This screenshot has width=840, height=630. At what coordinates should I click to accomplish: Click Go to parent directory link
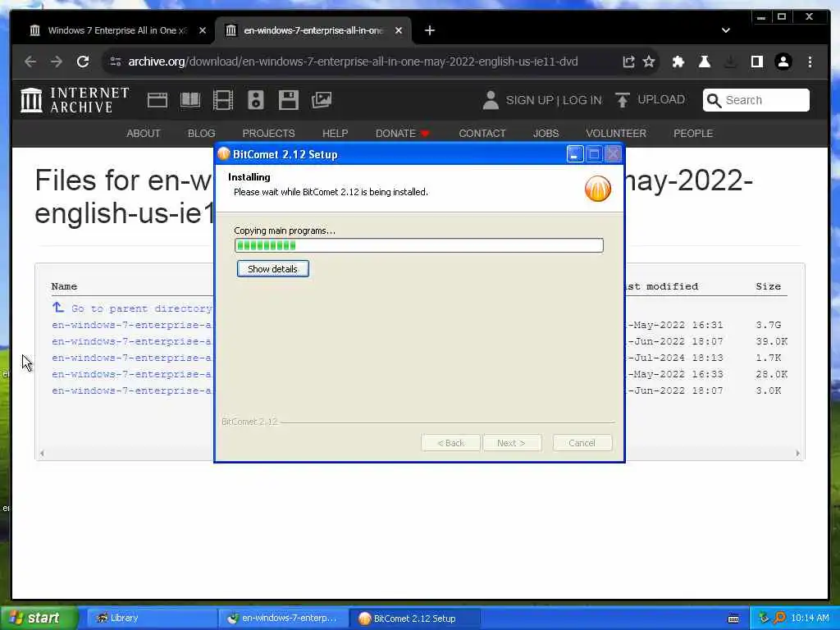tap(141, 308)
